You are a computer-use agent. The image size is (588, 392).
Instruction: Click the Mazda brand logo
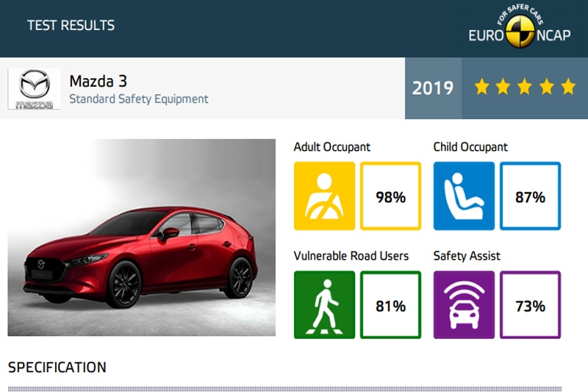[34, 89]
